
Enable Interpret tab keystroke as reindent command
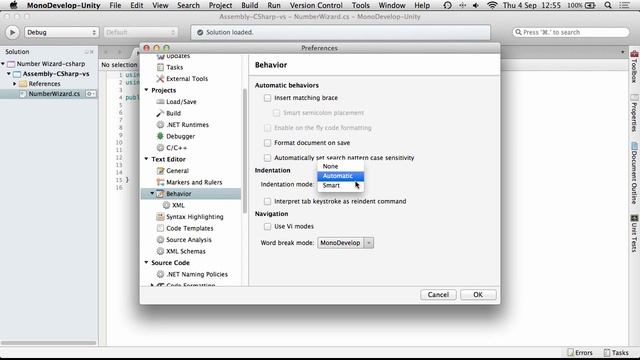point(267,201)
